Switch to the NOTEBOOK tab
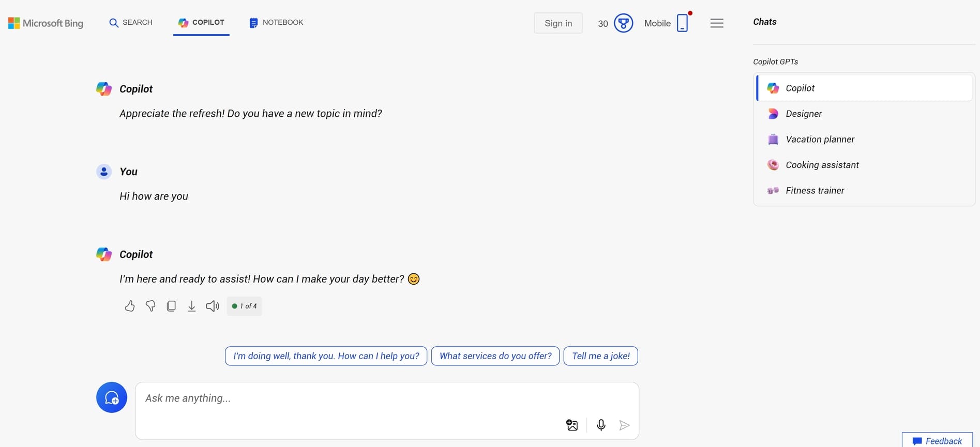Screen dimensions: 980x447 point(276,22)
